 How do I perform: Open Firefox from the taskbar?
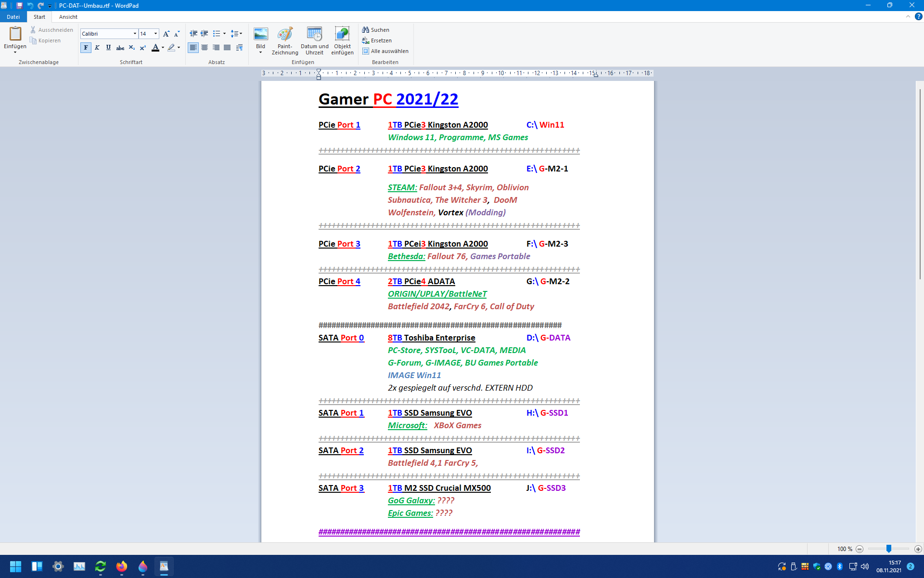point(121,566)
